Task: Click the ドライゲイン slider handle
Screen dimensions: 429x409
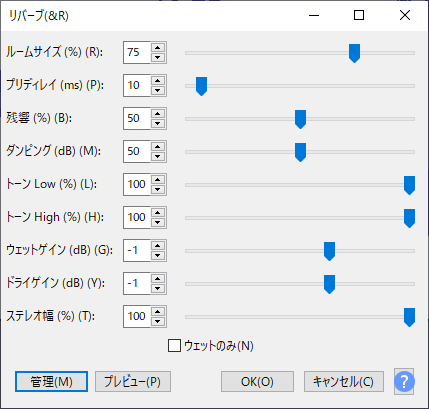Action: coord(329,284)
